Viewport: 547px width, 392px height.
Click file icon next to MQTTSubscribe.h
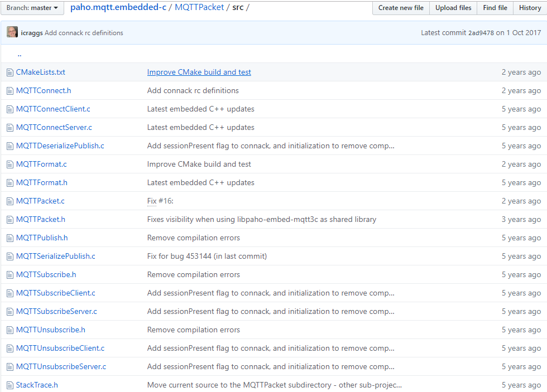(10, 275)
